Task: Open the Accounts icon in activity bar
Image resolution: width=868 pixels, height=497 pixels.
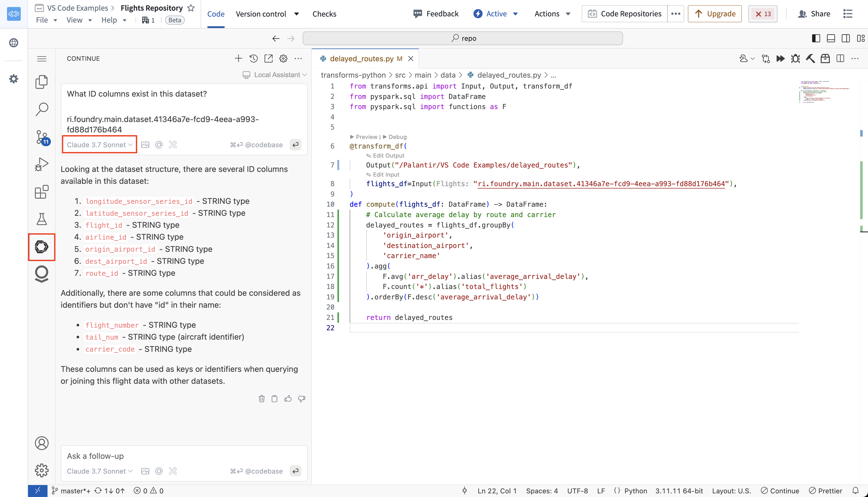Action: point(42,443)
